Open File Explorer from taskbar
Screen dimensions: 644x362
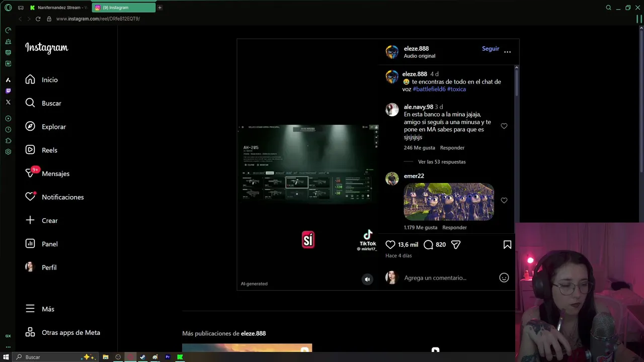point(106,357)
